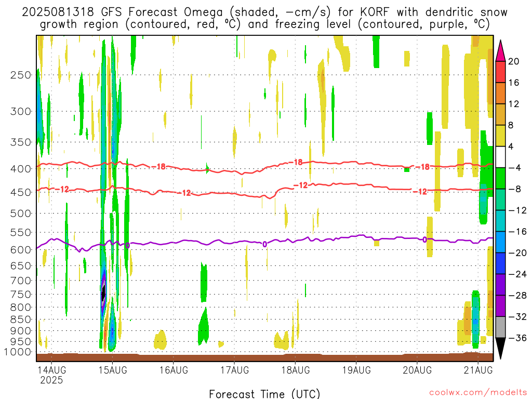
Task: Click the colorbar tick label -4
Action: [x=515, y=168]
